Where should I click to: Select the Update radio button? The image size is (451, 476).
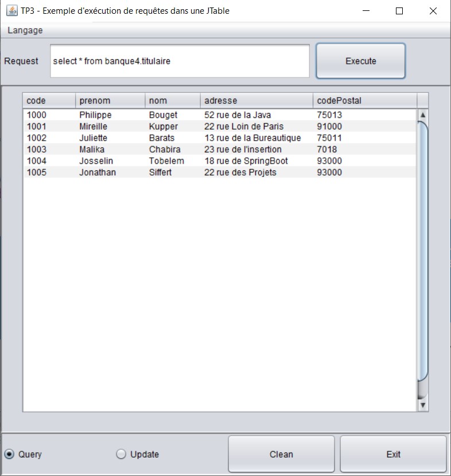[121, 454]
